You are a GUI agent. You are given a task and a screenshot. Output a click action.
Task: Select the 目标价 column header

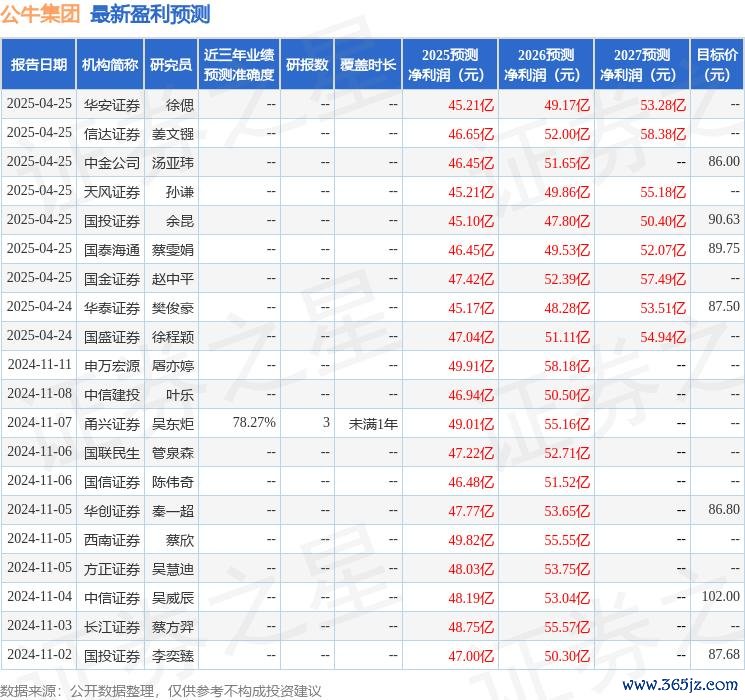click(717, 65)
